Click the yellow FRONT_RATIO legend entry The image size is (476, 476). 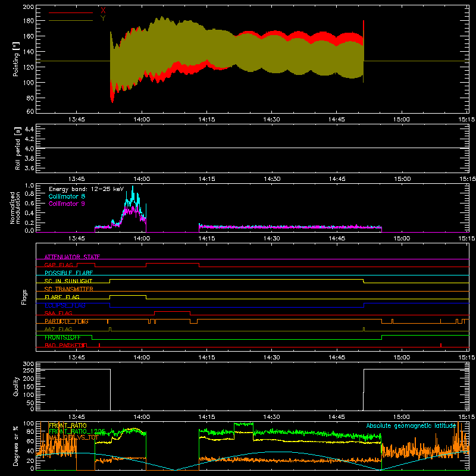point(68,425)
